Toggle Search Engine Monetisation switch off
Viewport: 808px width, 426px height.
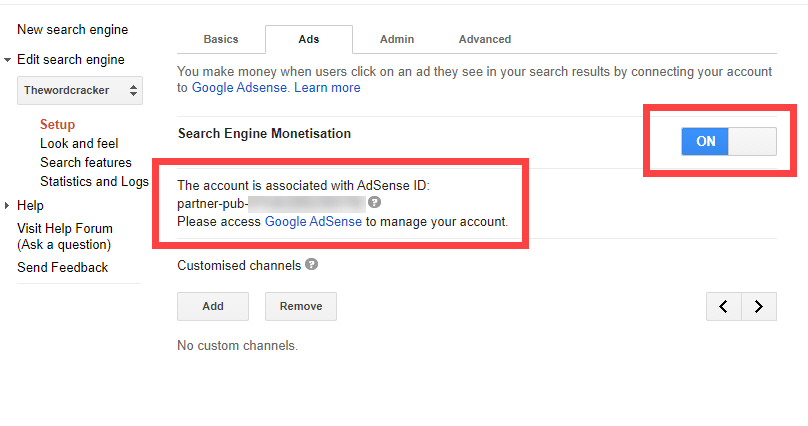[729, 141]
